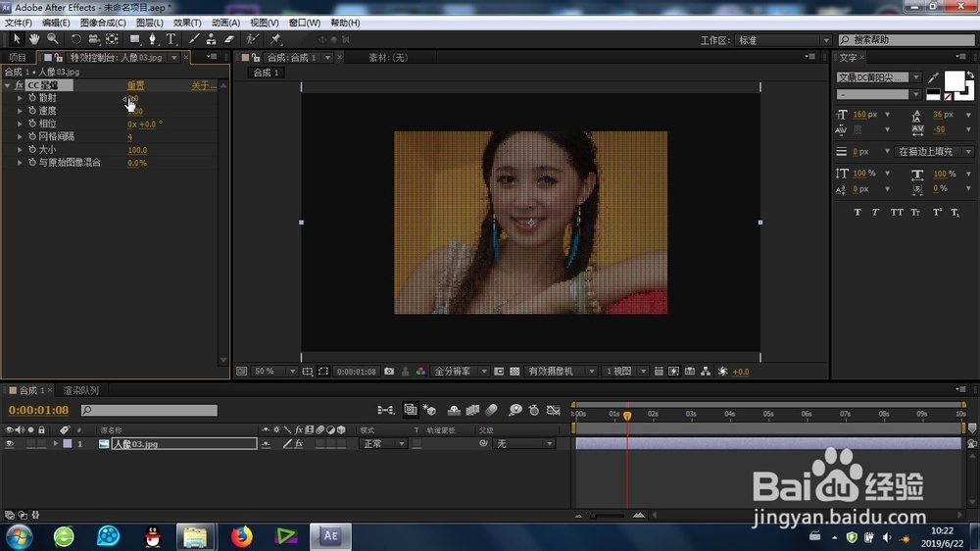Select the Selection arrow tool
This screenshot has height=551, width=980.
(x=17, y=39)
